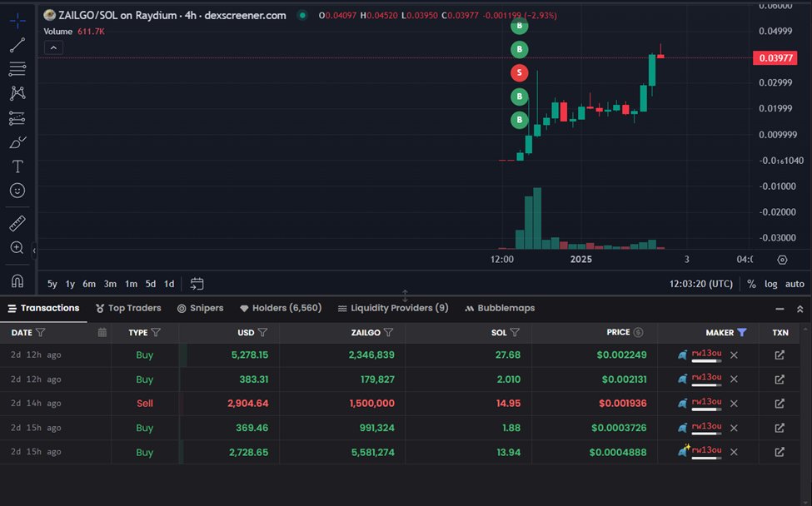Viewport: 812px width, 506px height.
Task: Toggle log scale on the price axis
Action: [x=770, y=284]
